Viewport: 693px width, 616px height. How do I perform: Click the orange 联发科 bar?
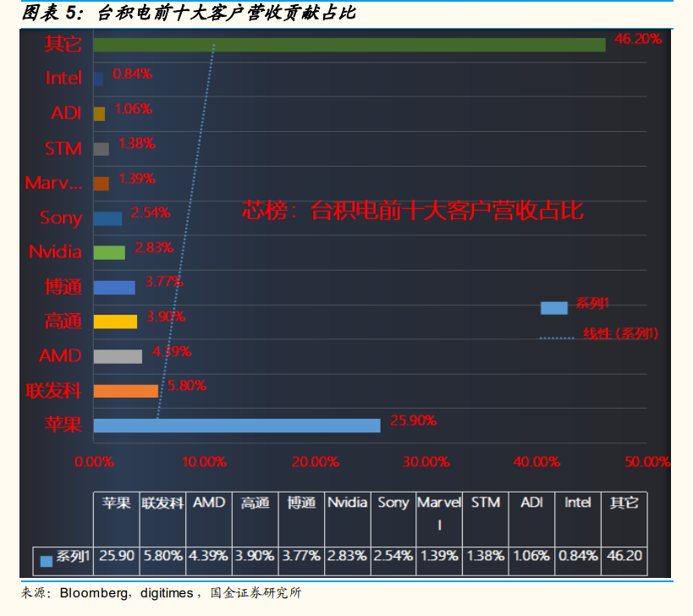(x=126, y=391)
